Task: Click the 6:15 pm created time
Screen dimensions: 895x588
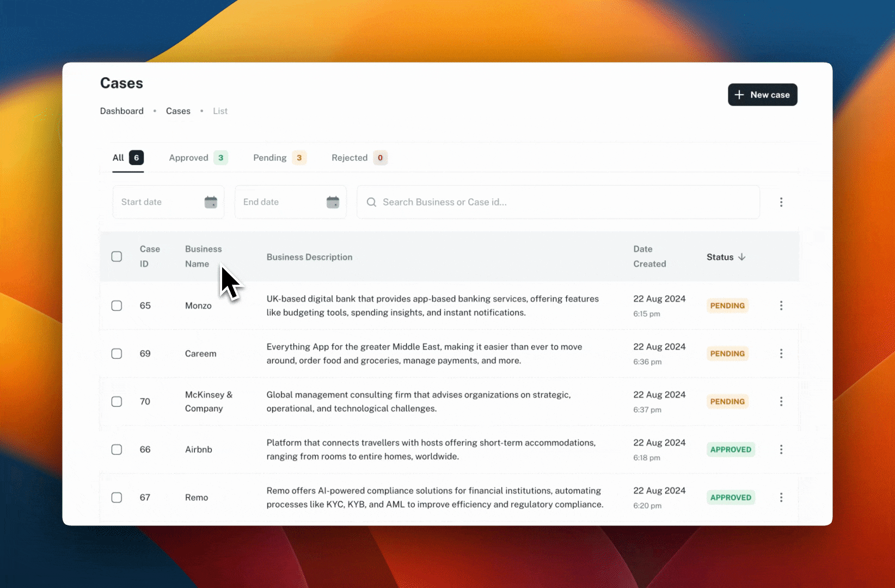Action: (x=647, y=314)
